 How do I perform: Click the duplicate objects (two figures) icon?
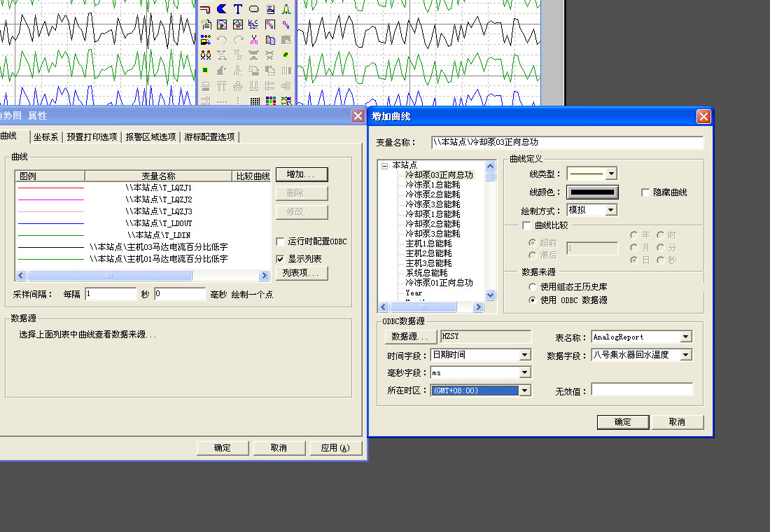pos(206,55)
